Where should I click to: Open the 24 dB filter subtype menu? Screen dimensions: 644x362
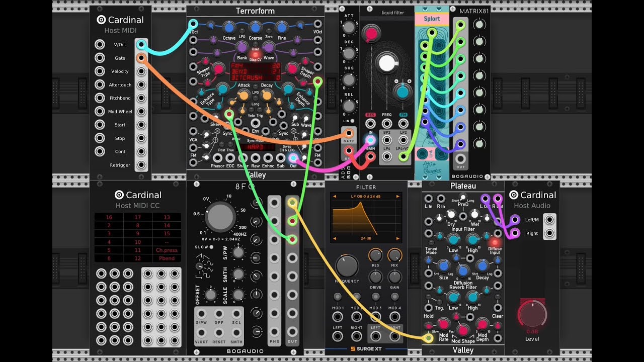coord(366,239)
